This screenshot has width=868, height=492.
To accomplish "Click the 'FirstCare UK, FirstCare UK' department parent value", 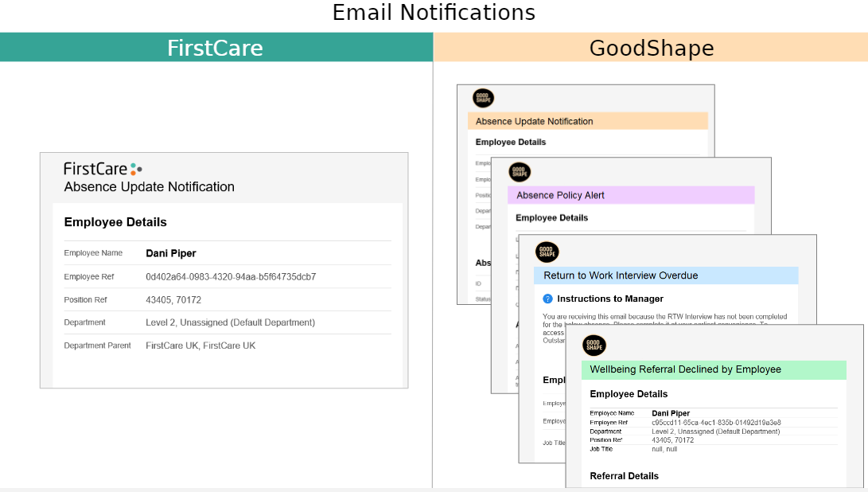I will 200,346.
